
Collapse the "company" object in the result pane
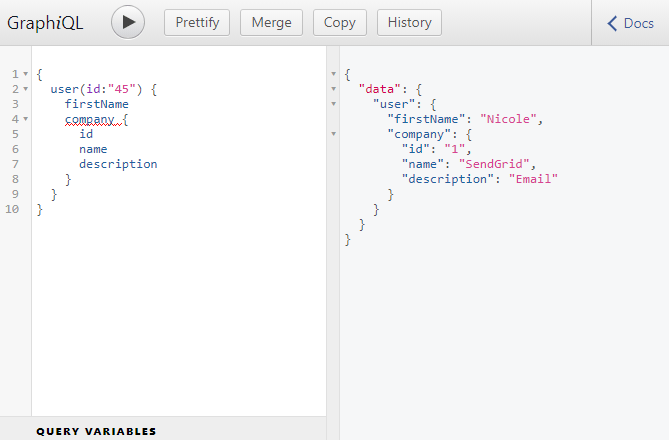(333, 135)
